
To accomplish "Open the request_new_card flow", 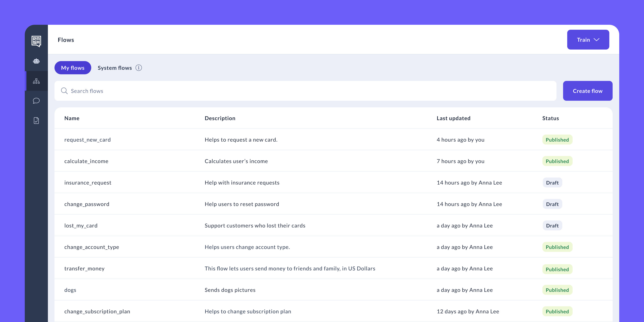I will coord(88,140).
